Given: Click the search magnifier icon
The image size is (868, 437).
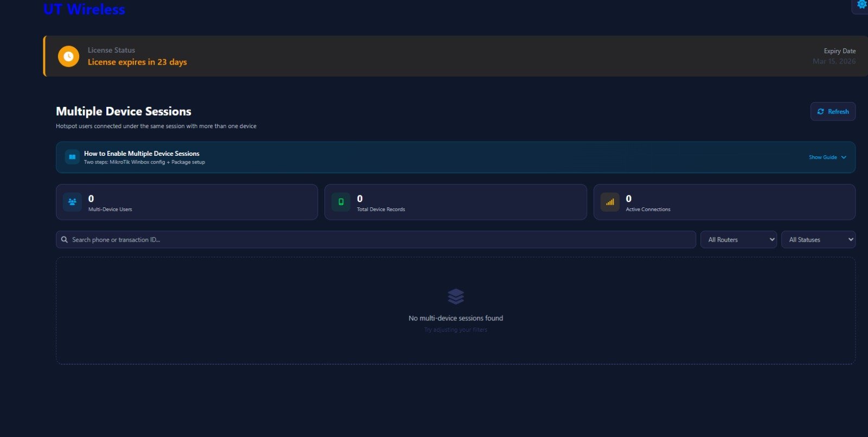Looking at the screenshot, I should tap(65, 239).
